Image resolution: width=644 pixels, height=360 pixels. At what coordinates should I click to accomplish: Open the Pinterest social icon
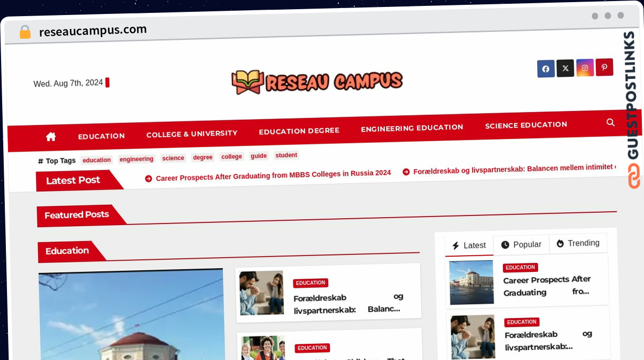click(x=604, y=67)
